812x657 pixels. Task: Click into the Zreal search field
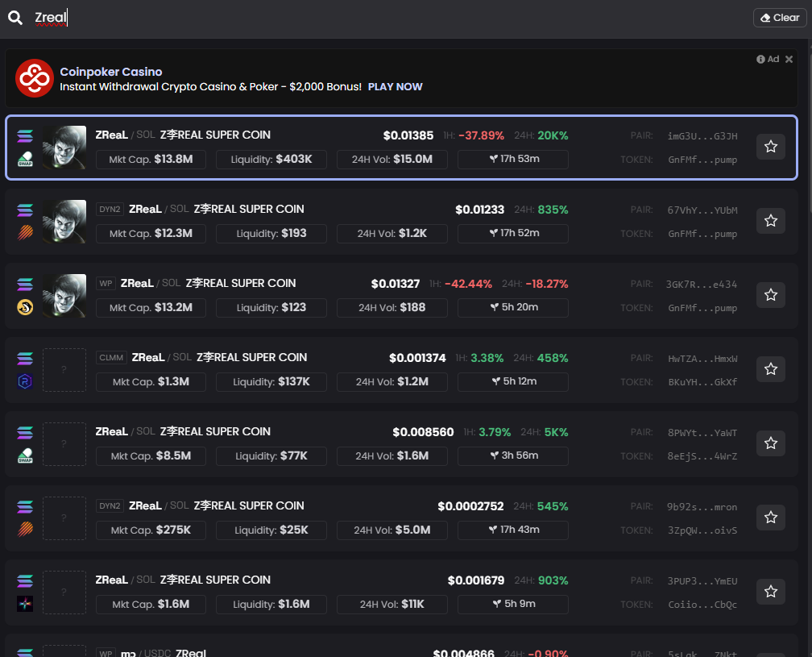pyautogui.click(x=387, y=18)
